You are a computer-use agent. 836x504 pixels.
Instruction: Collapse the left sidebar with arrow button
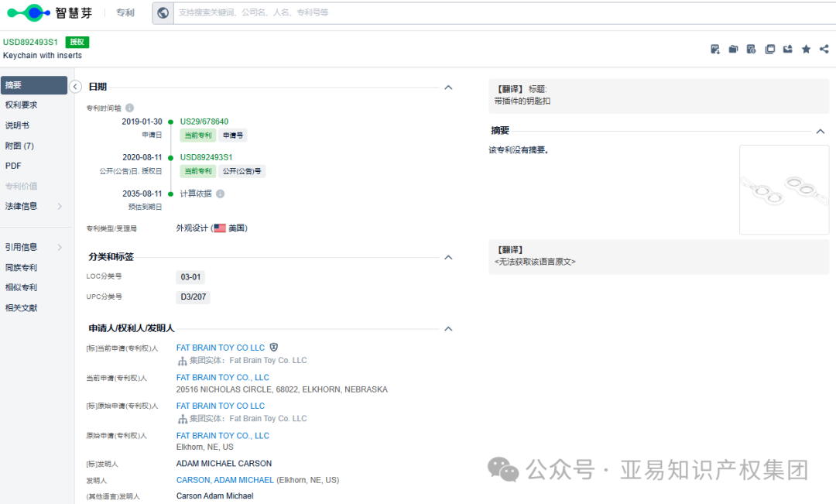pos(75,87)
